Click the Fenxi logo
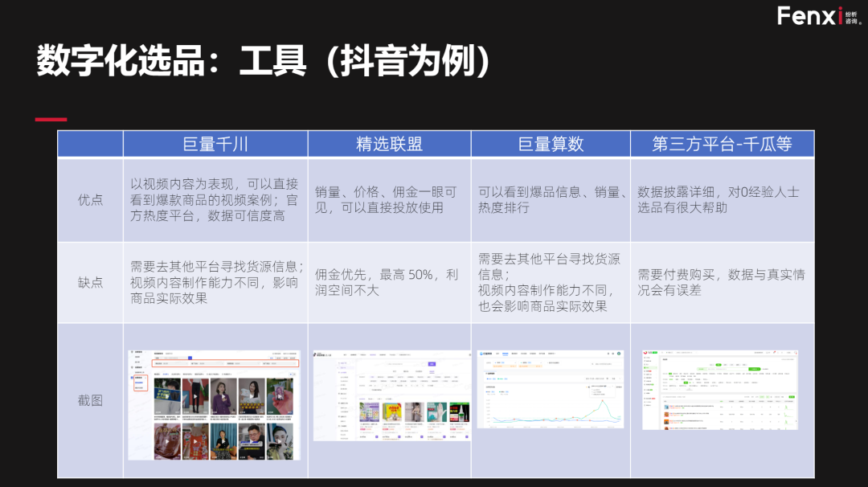The image size is (868, 487). pos(819,16)
